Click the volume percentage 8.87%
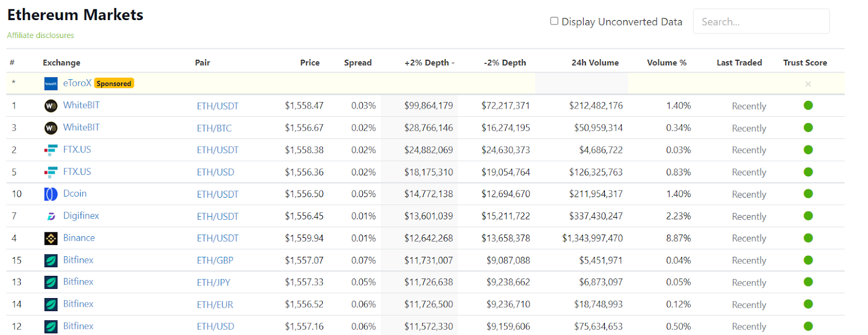868x335 pixels. coord(679,238)
